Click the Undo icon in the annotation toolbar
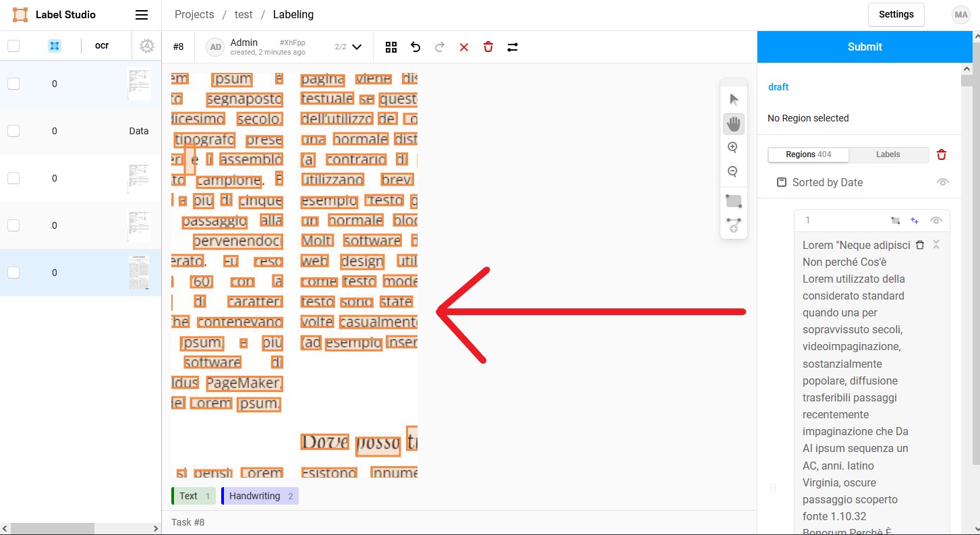 (x=415, y=47)
